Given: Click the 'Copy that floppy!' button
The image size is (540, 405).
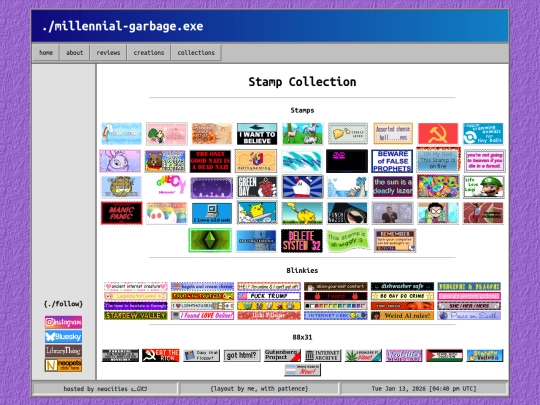Looking at the screenshot, I should pos(201,355).
